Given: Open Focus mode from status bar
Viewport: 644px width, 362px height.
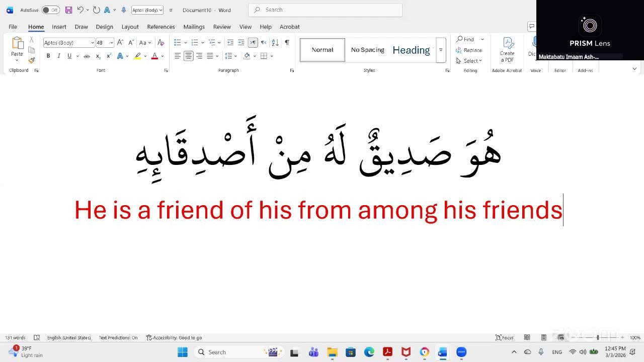Looking at the screenshot, I should pyautogui.click(x=505, y=337).
